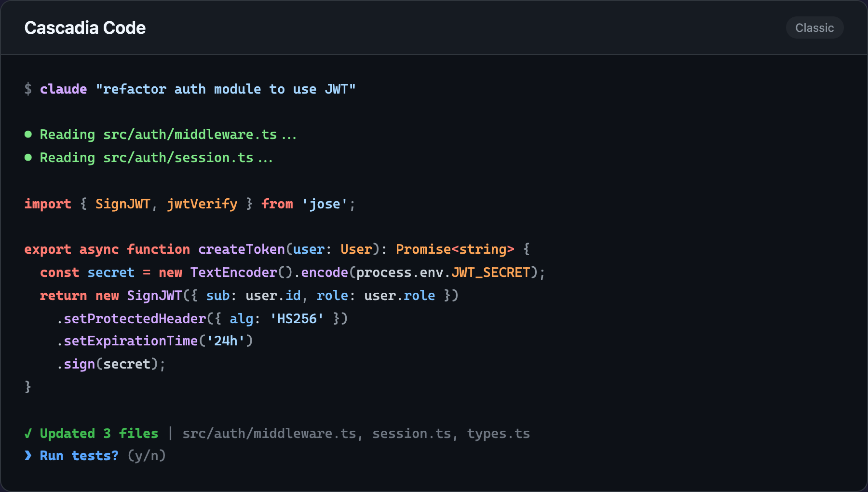868x492 pixels.
Task: Click the Updated 3 files message
Action: tap(99, 434)
